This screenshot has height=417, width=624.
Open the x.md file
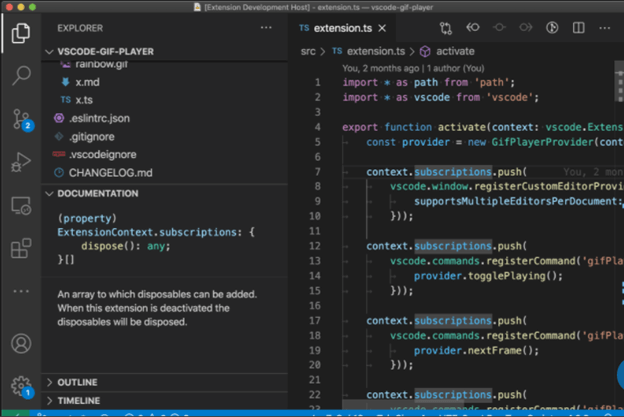(165, 82)
